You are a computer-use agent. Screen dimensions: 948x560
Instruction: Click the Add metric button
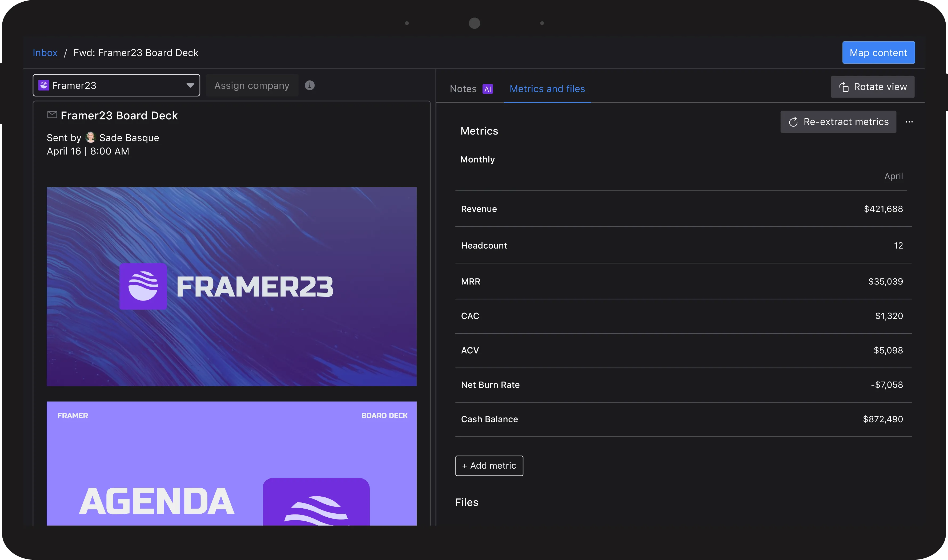tap(489, 466)
